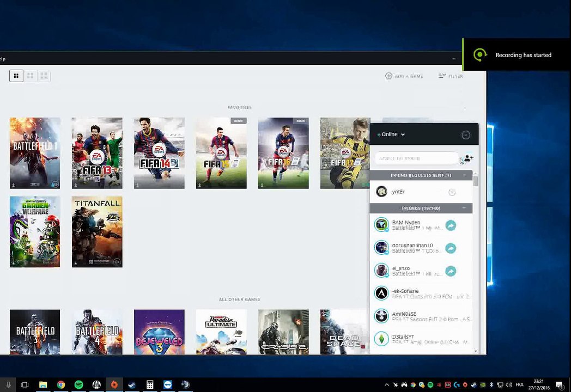
Task: Click the download icon on FIFA 15
Action: point(199,185)
